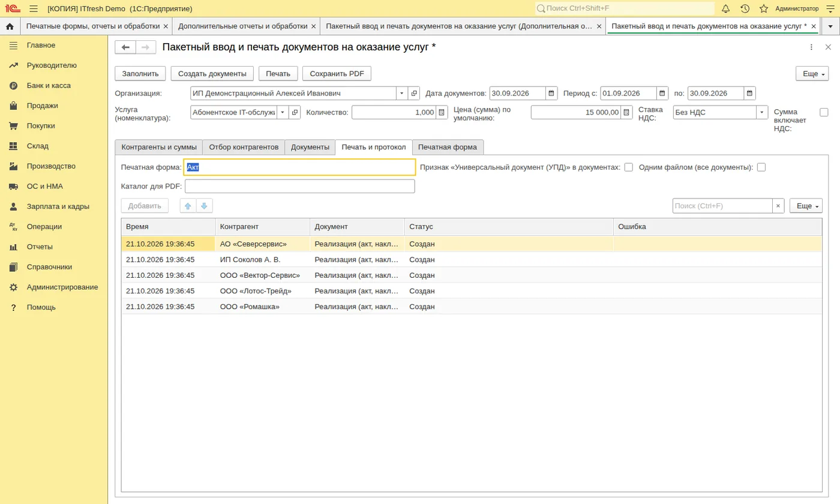Image resolution: width=840 pixels, height=504 pixels.
Task: Open top toolbar Еще menu
Action: click(812, 73)
